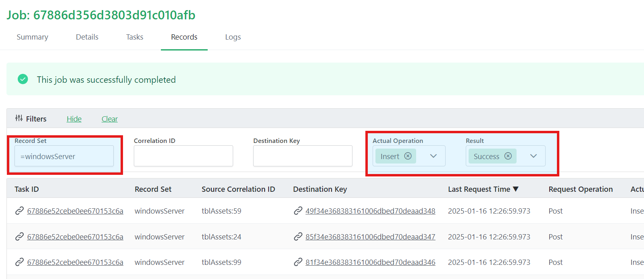Click the Source Correlation ID column header

click(x=238, y=189)
